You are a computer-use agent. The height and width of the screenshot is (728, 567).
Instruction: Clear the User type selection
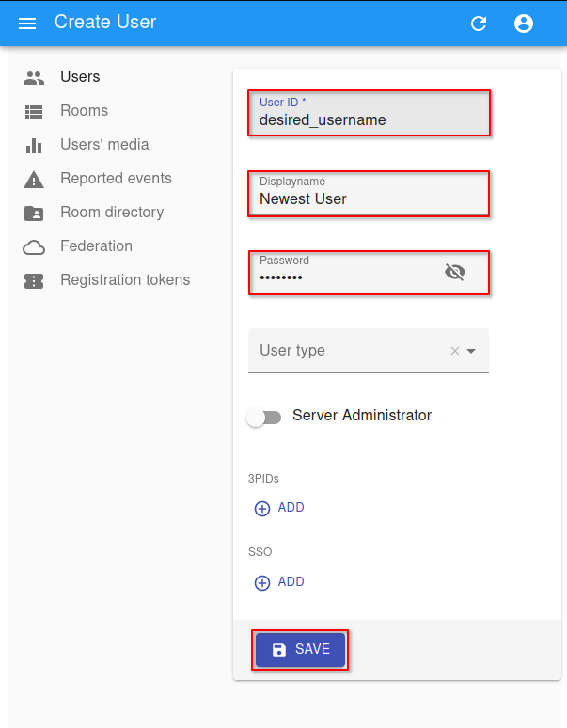[x=454, y=351]
